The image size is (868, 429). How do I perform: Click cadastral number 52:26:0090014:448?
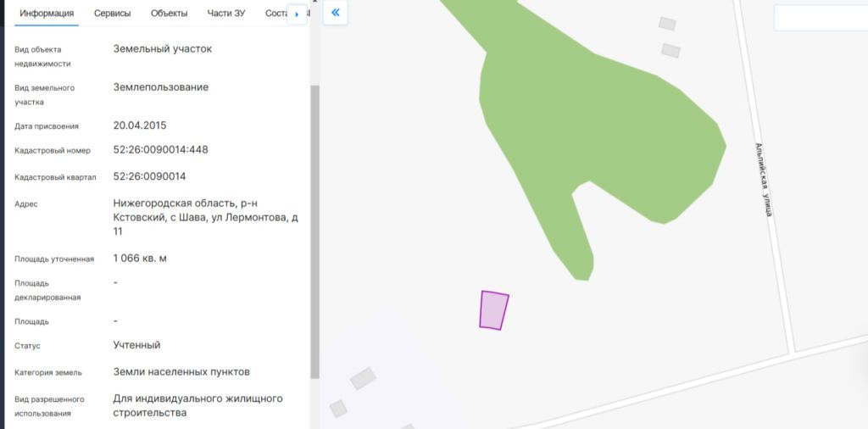coord(160,150)
